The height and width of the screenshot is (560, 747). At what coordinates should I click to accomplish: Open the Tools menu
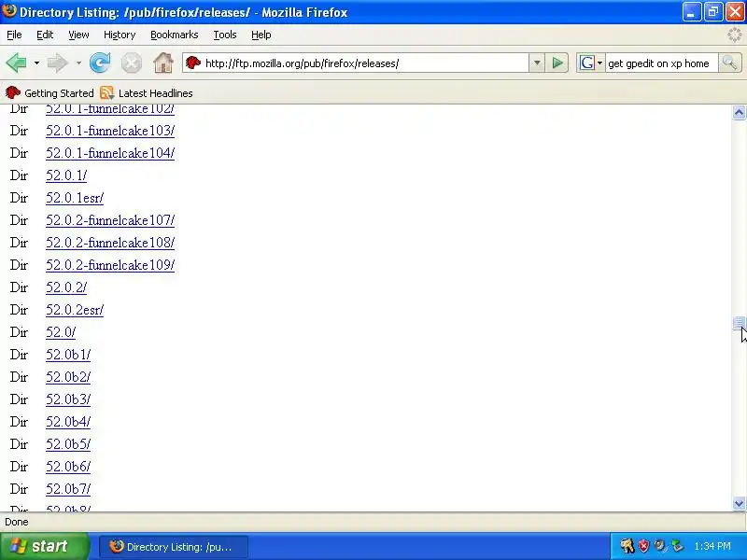(225, 35)
